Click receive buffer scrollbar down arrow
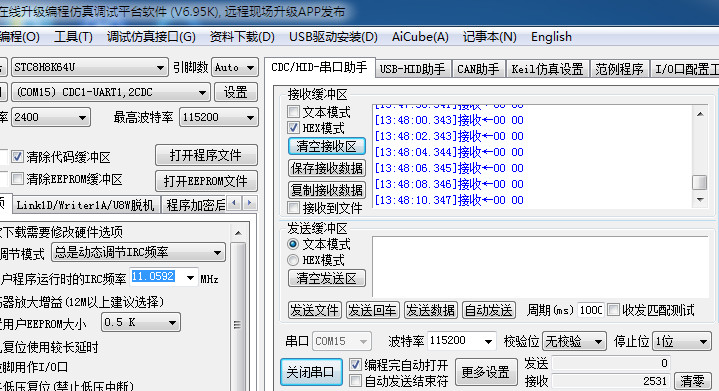Image resolution: width=719 pixels, height=391 pixels. pos(700,199)
